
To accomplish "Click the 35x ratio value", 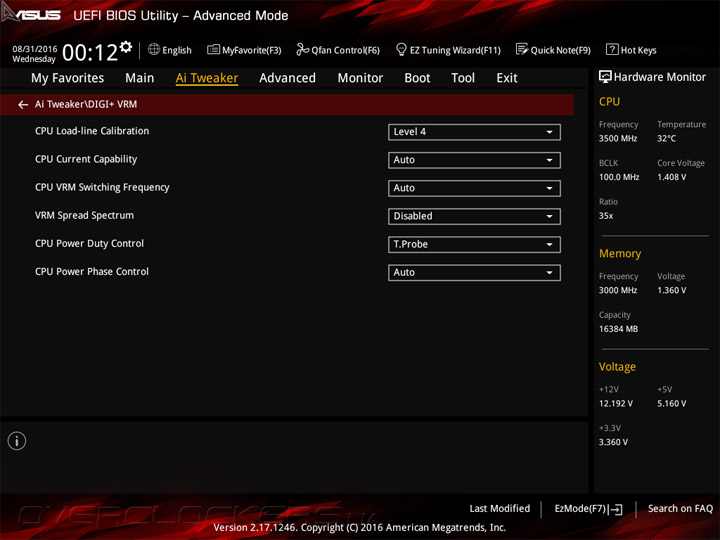I will (606, 216).
